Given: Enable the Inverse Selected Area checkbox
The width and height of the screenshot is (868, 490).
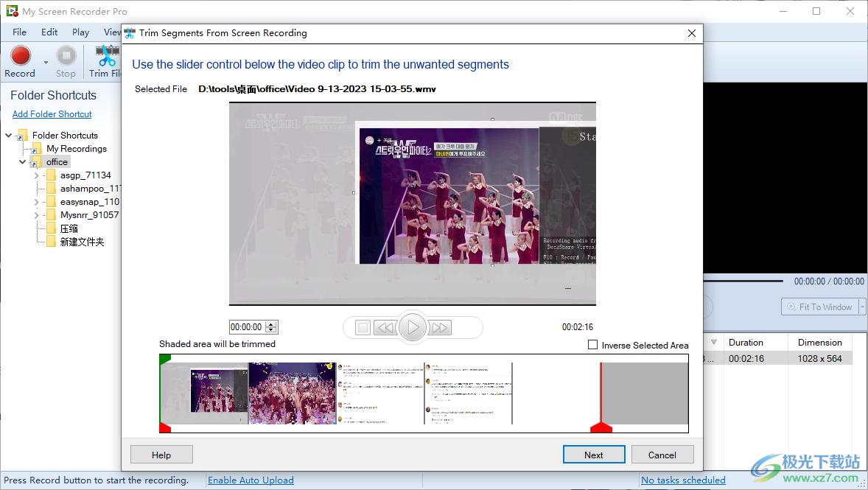Looking at the screenshot, I should [x=592, y=344].
